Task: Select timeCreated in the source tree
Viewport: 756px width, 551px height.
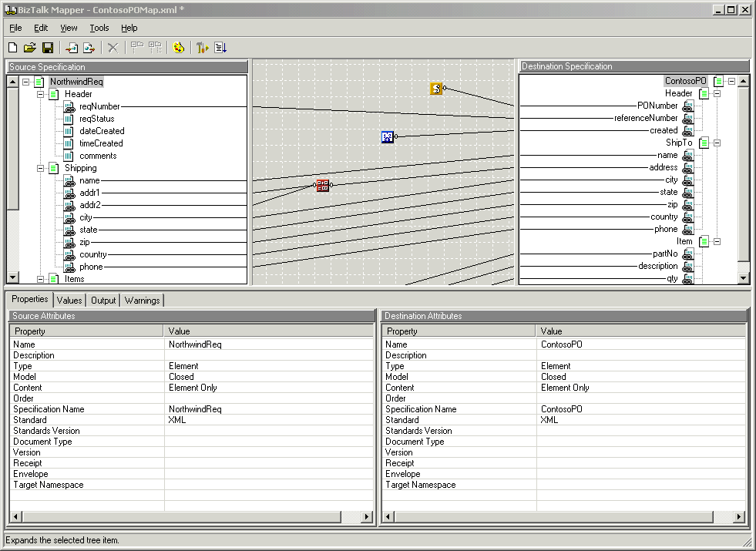Action: point(101,143)
